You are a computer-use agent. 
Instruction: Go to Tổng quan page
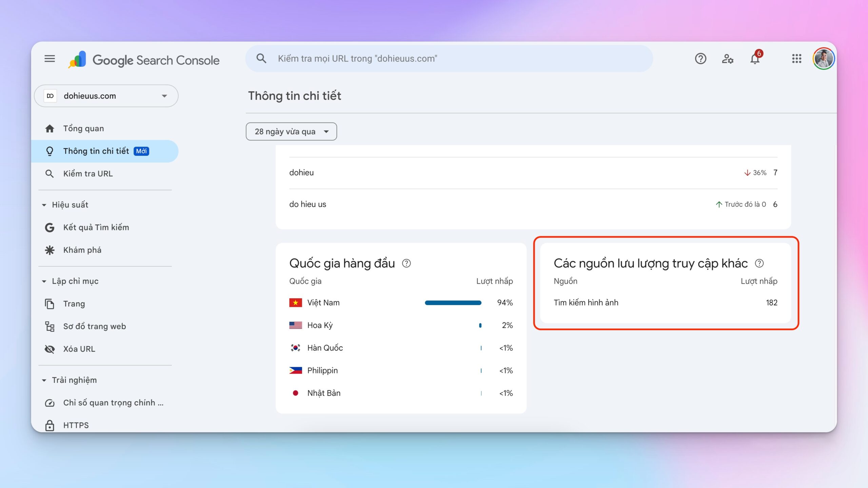click(x=104, y=129)
